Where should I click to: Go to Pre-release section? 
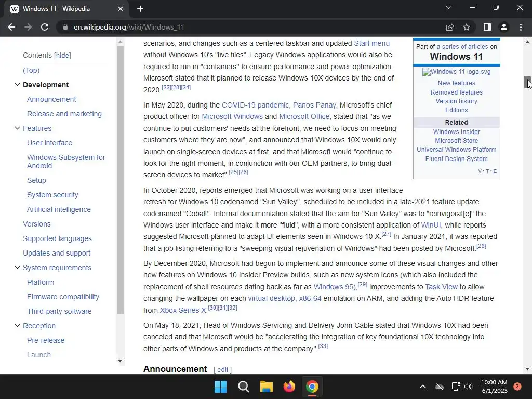46,341
